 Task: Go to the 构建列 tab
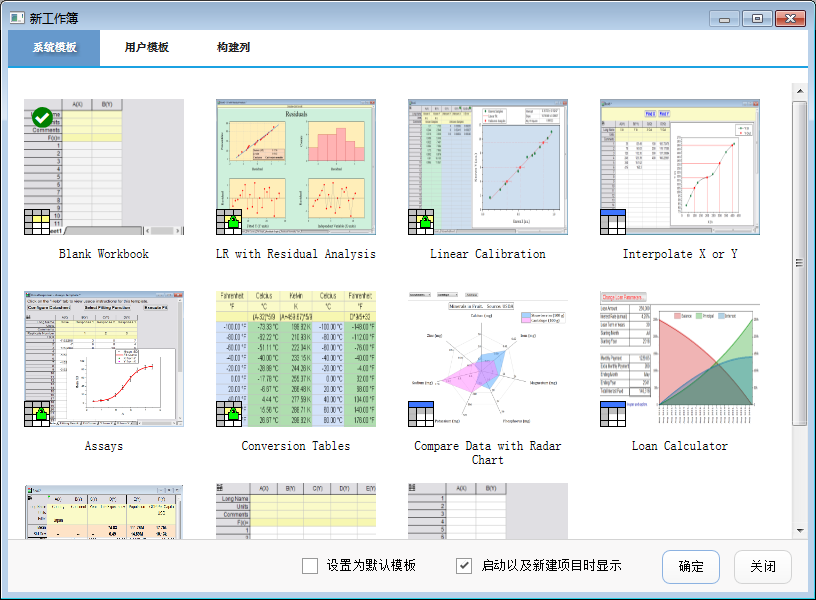pos(233,47)
